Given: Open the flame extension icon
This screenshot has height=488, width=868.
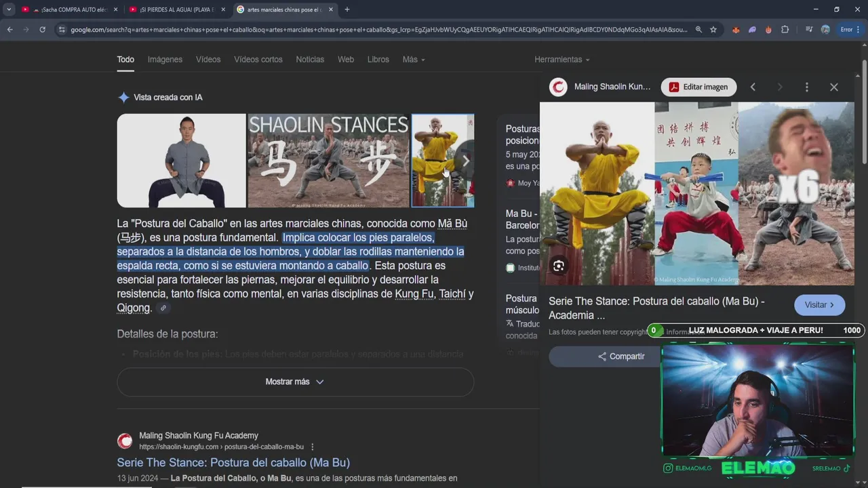Looking at the screenshot, I should click(768, 30).
